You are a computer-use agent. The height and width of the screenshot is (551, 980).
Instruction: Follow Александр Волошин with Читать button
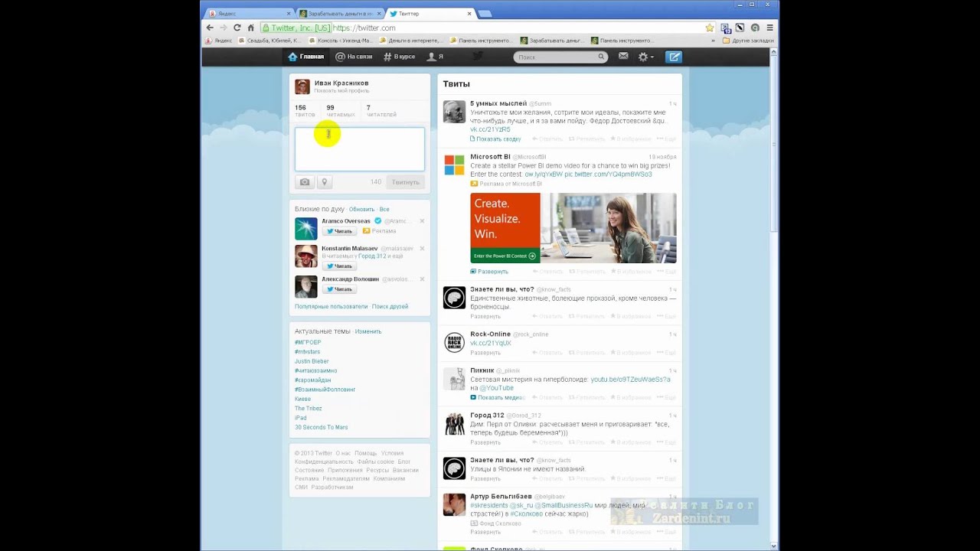(x=338, y=289)
